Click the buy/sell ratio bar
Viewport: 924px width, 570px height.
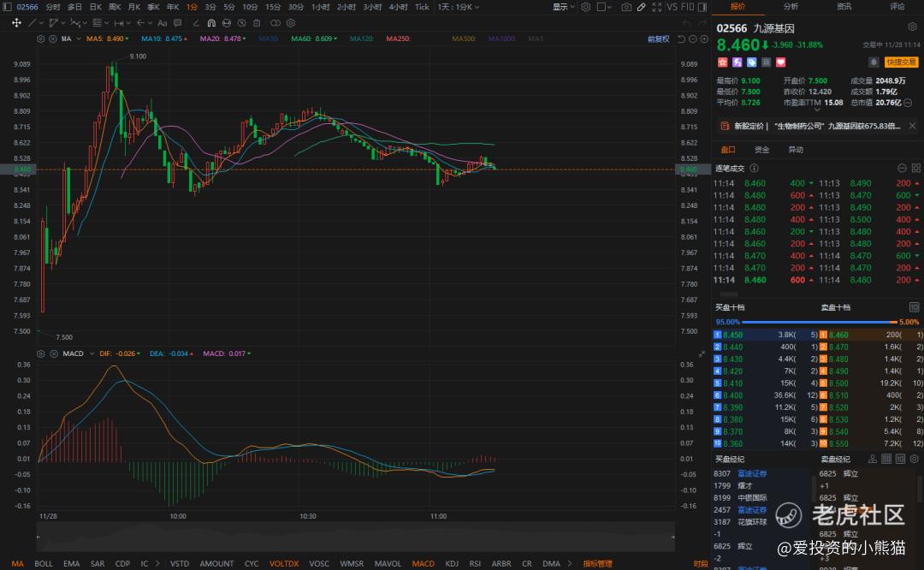(x=817, y=322)
